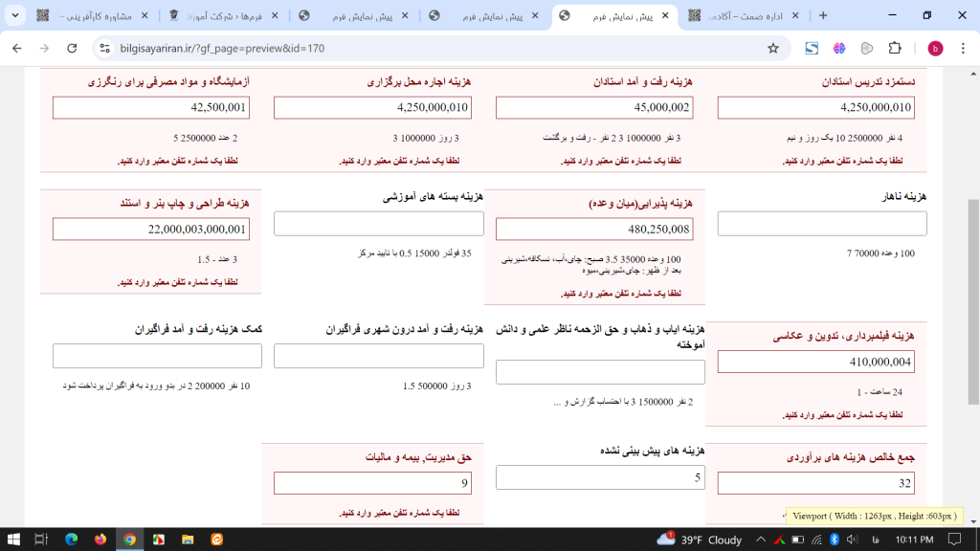The image size is (980, 551).
Task: Open the Windows Start menu
Action: pos(13,540)
